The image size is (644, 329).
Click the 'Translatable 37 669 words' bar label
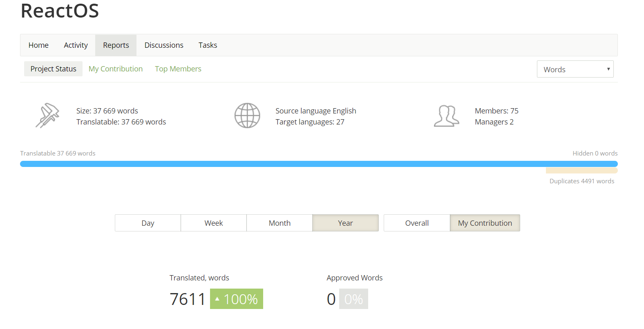58,153
